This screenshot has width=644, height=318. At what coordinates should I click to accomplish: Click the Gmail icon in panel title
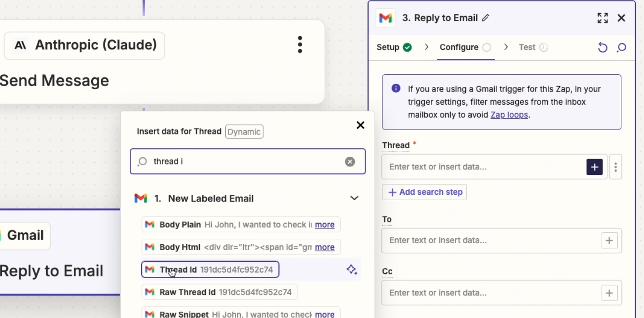click(x=385, y=18)
